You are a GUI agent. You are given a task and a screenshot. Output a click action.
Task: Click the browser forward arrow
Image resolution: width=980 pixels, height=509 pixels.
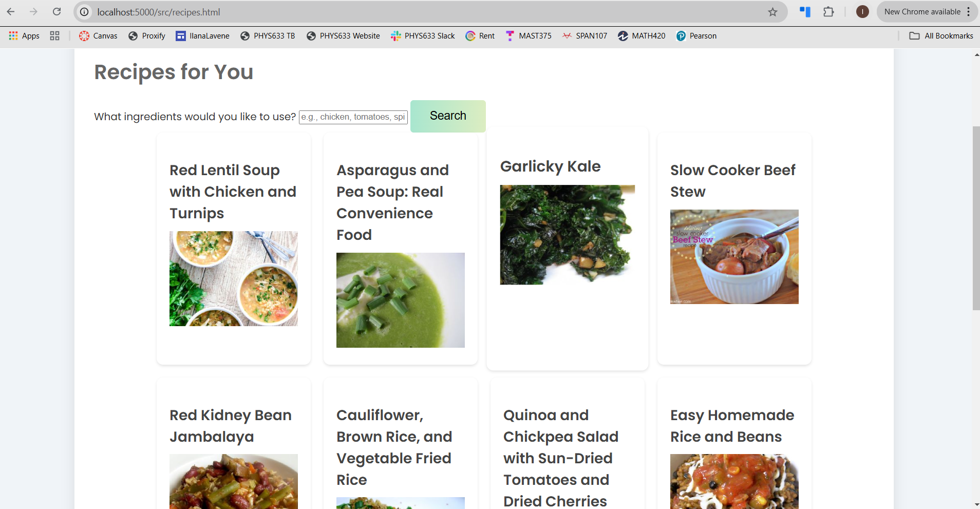point(34,12)
